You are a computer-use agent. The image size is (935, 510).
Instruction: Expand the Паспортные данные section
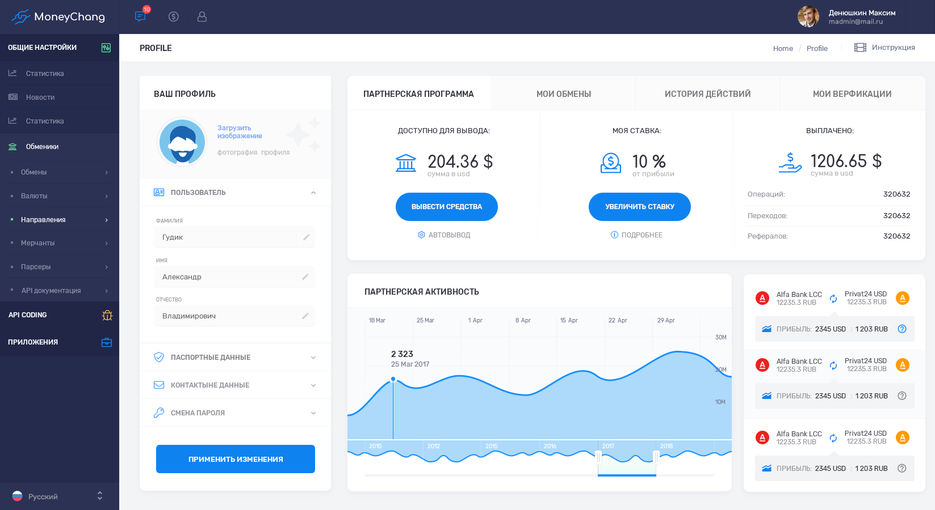(236, 357)
